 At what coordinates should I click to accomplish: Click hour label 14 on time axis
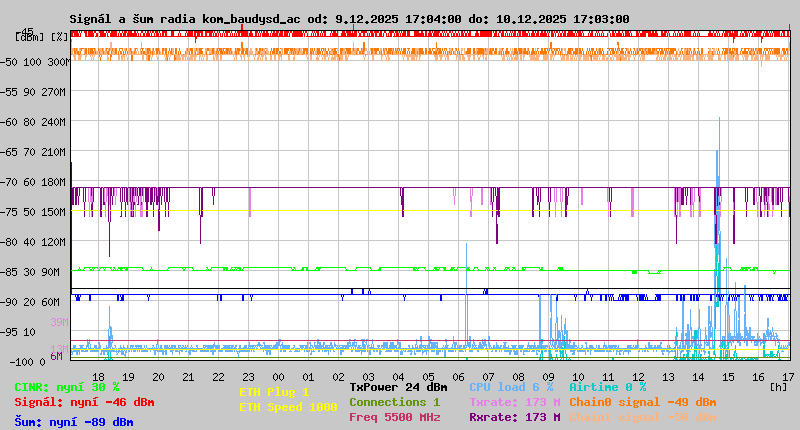pos(698,377)
